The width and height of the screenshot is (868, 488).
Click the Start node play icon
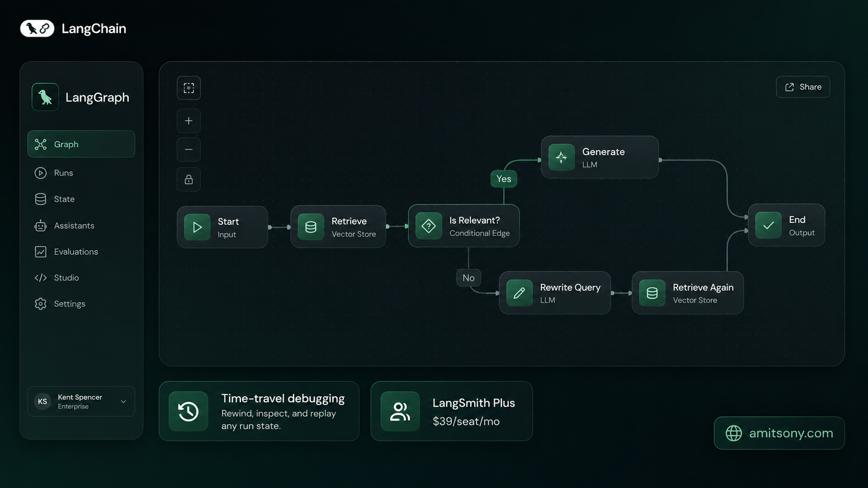click(197, 227)
